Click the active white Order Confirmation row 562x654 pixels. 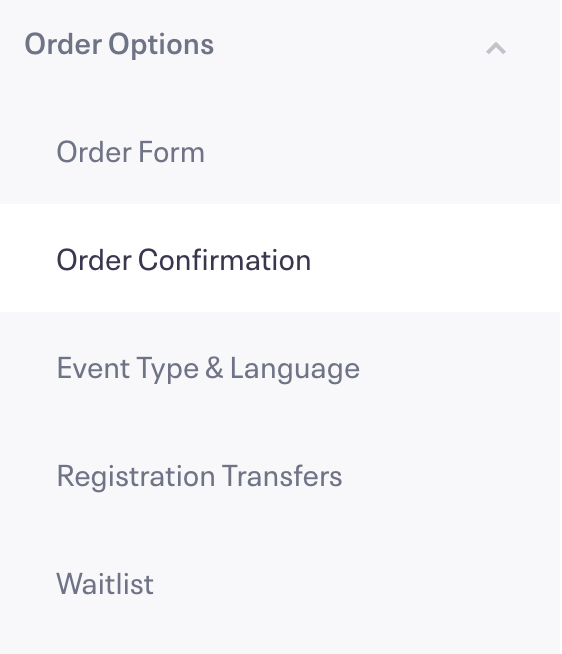coord(280,258)
